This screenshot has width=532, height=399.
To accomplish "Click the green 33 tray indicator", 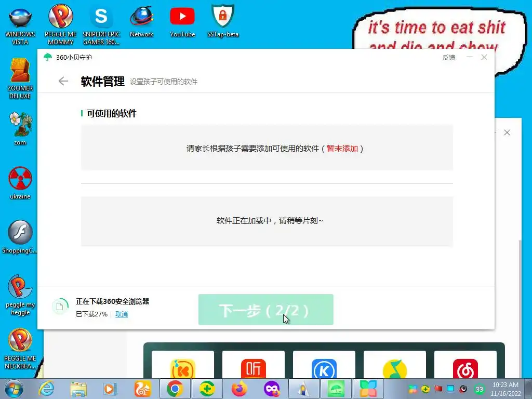I will (x=480, y=389).
